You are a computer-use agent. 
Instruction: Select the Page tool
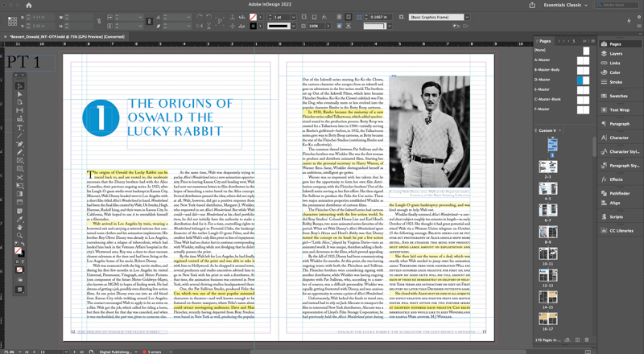coord(19,102)
